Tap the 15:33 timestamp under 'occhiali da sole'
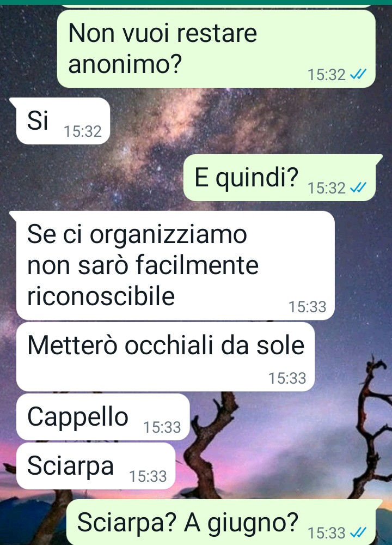Screen dimensions: 392x545 coord(287,378)
